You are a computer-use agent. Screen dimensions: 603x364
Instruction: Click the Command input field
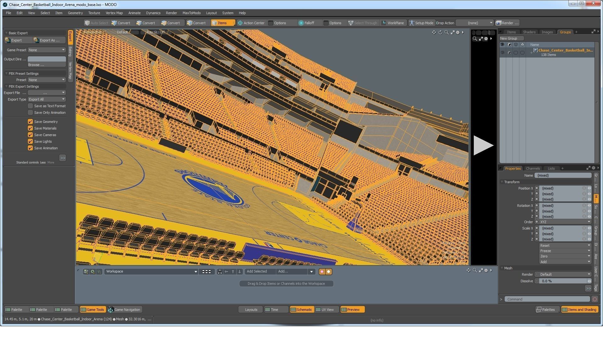pos(547,299)
